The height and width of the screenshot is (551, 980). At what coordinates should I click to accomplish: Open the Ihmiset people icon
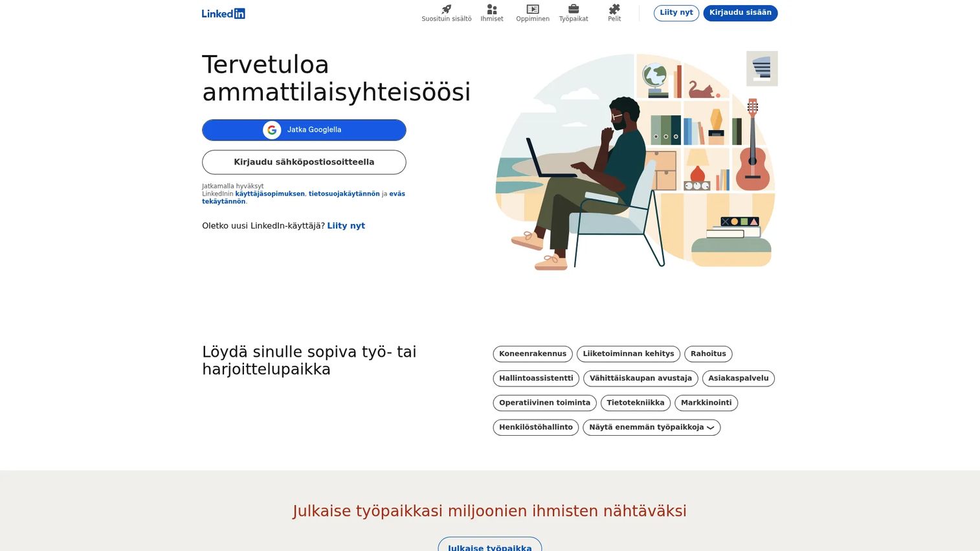[492, 9]
